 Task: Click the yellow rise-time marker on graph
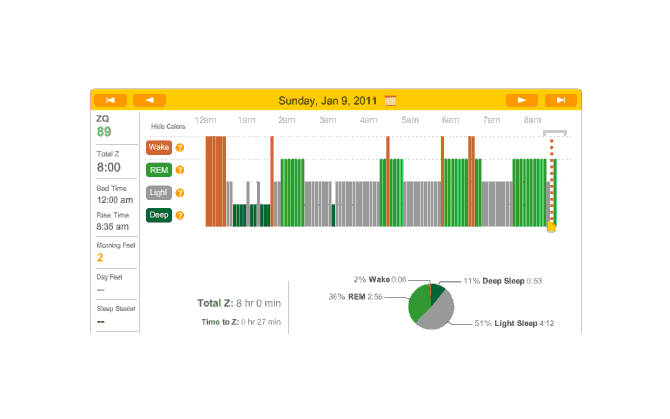(x=551, y=228)
